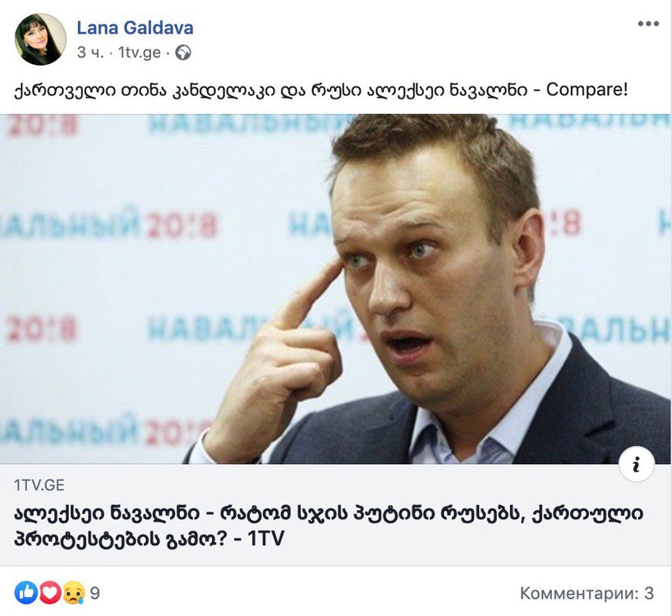Open the Georgian article headline about Navalny
672x616 pixels.
pos(329,526)
